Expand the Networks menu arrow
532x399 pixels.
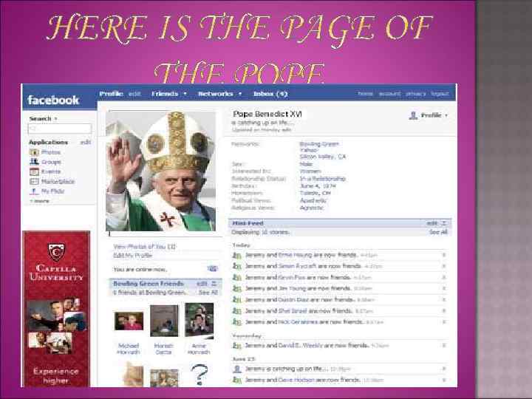tap(240, 94)
